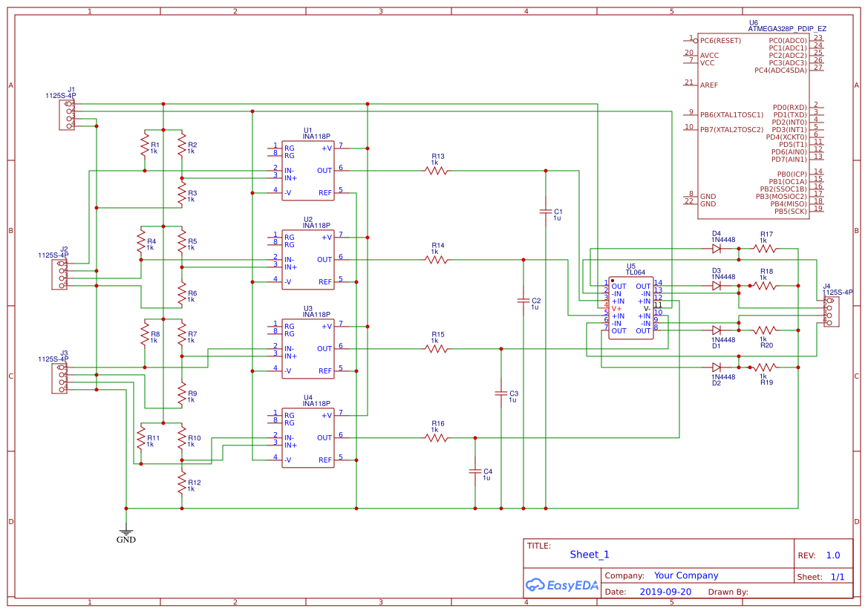Click the date value 2019-09-20

pos(665,592)
